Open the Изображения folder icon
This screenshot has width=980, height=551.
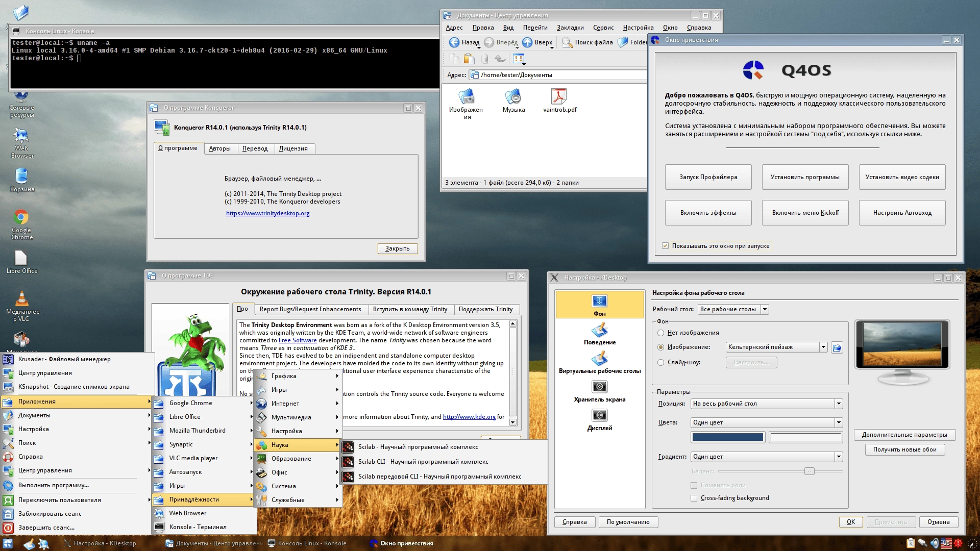[x=466, y=104]
